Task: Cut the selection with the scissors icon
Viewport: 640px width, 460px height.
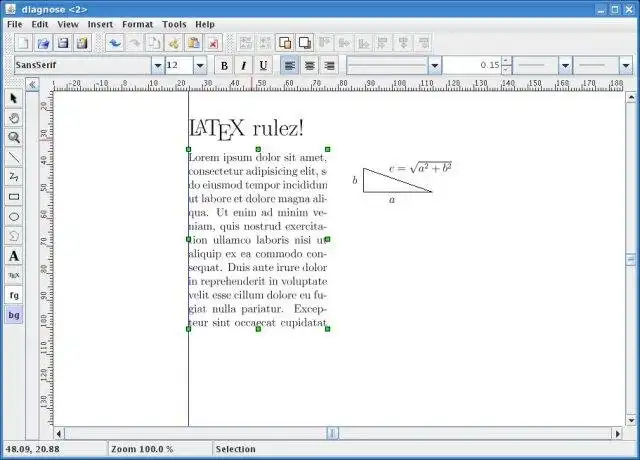Action: [173, 42]
